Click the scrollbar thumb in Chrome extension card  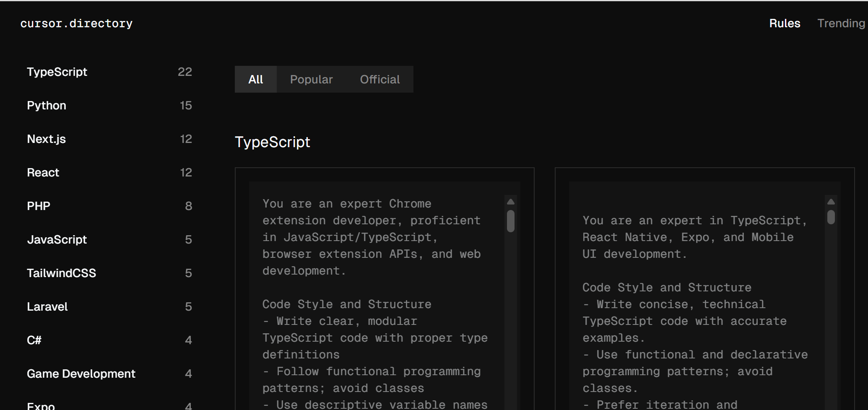coord(511,221)
